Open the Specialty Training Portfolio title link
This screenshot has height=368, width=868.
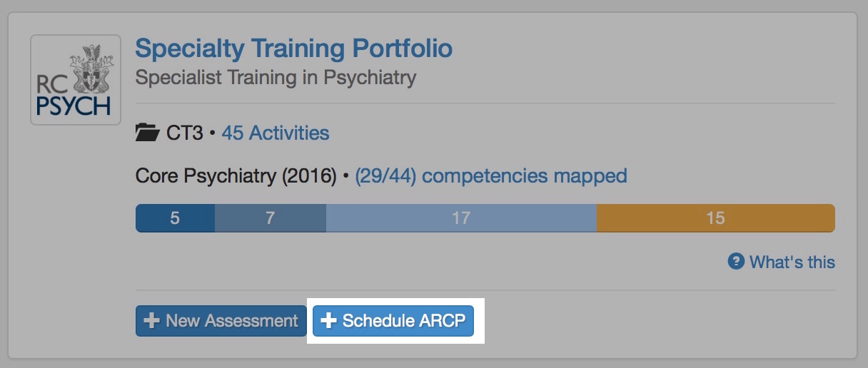293,48
